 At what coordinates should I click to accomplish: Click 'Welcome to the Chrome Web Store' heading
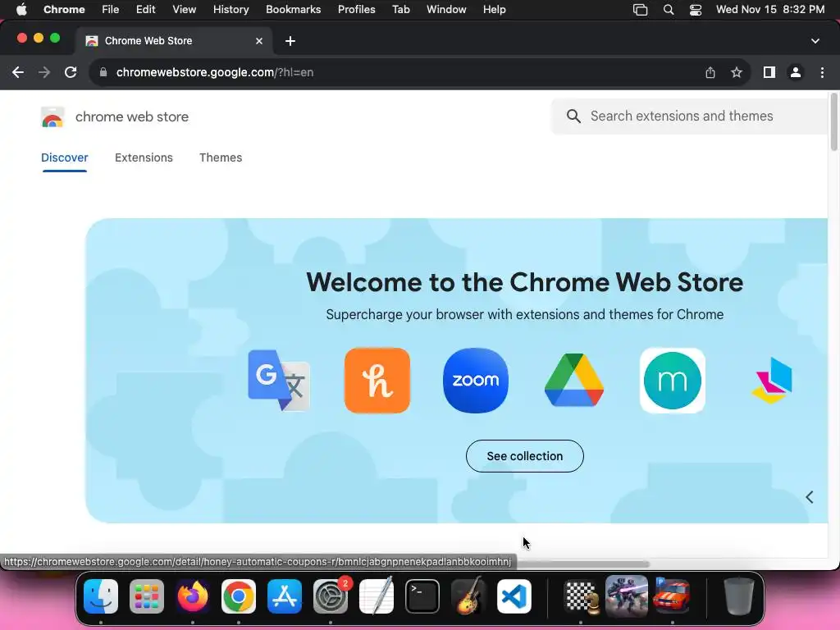pos(524,282)
